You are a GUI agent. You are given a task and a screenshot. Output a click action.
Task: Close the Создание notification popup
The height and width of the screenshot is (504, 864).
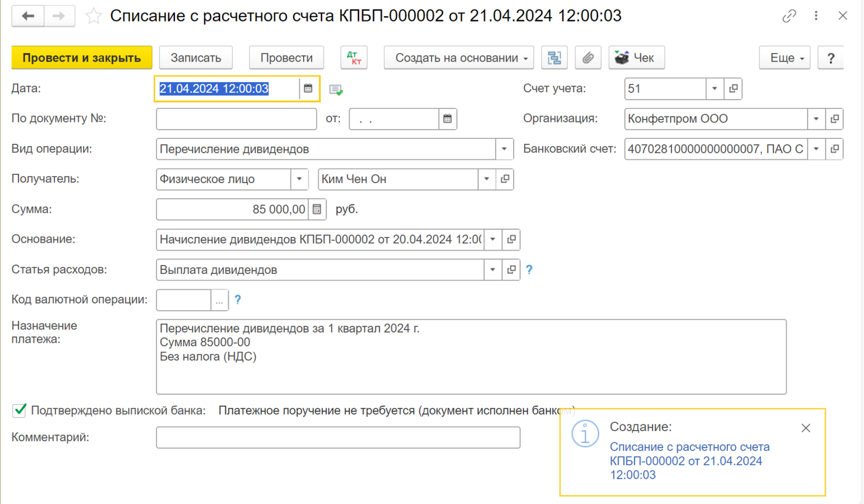tap(805, 428)
